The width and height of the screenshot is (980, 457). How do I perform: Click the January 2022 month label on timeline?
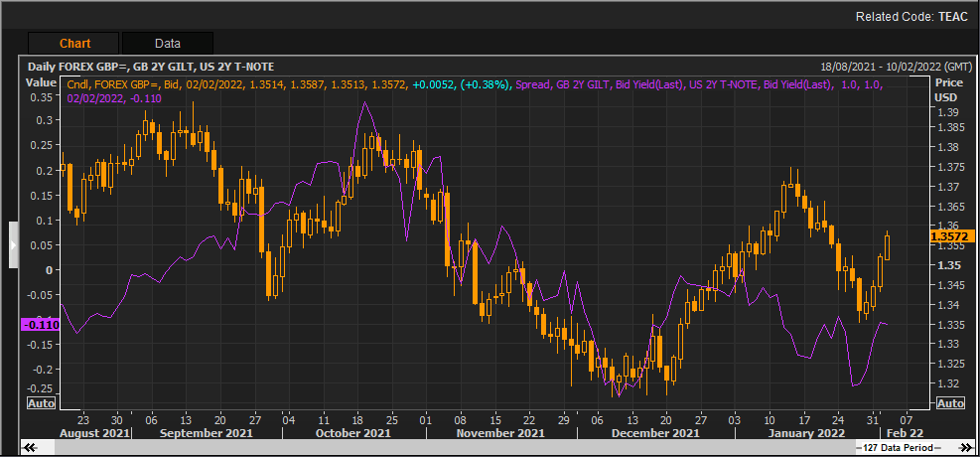pos(805,433)
